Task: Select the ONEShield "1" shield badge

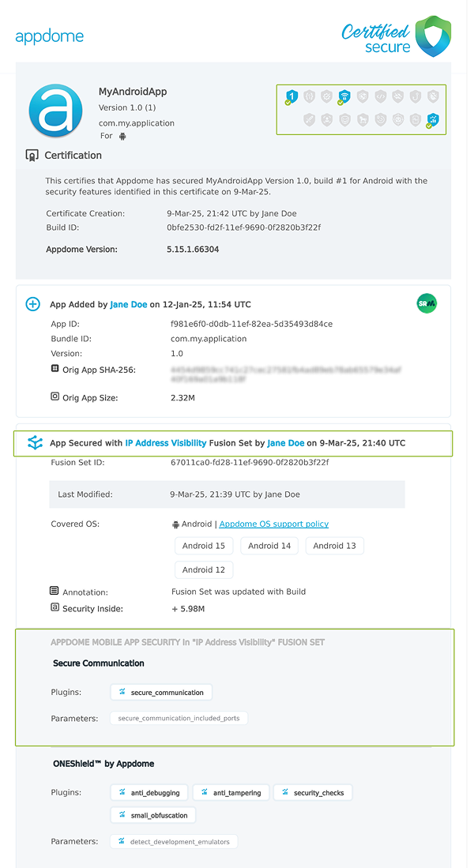Action: click(292, 95)
